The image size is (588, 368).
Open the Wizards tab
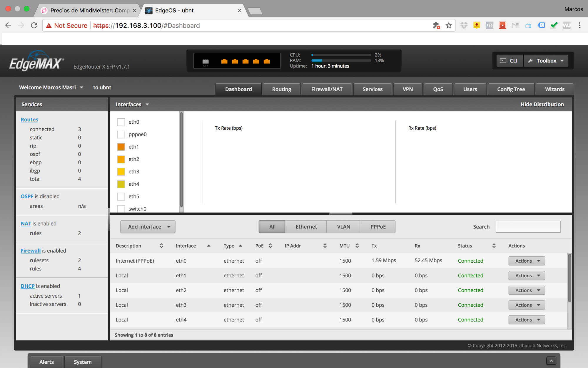[554, 89]
